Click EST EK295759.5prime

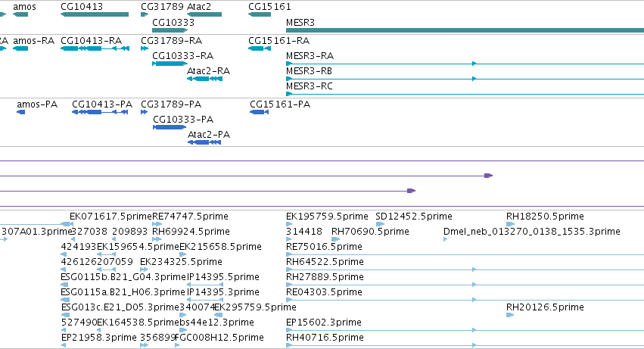click(219, 315)
